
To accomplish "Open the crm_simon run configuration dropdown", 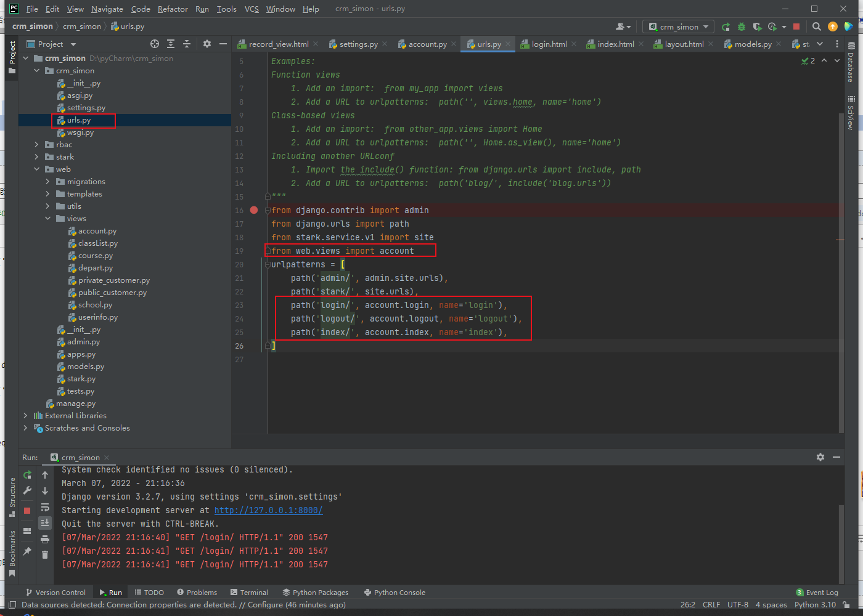I will [x=678, y=26].
